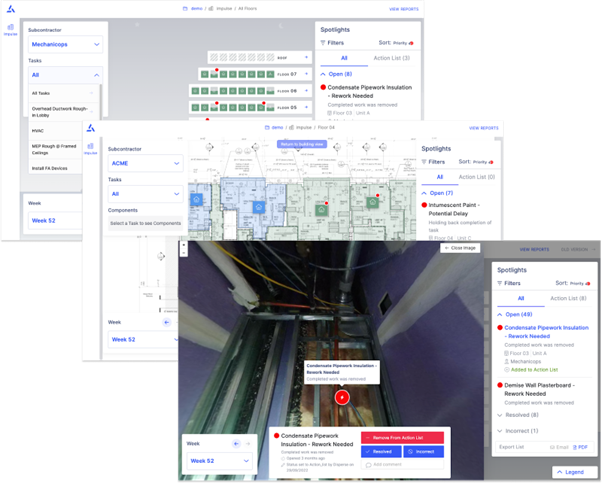Screen dimensions: 602x483
Task: Click the Close Image button
Action: pos(460,248)
